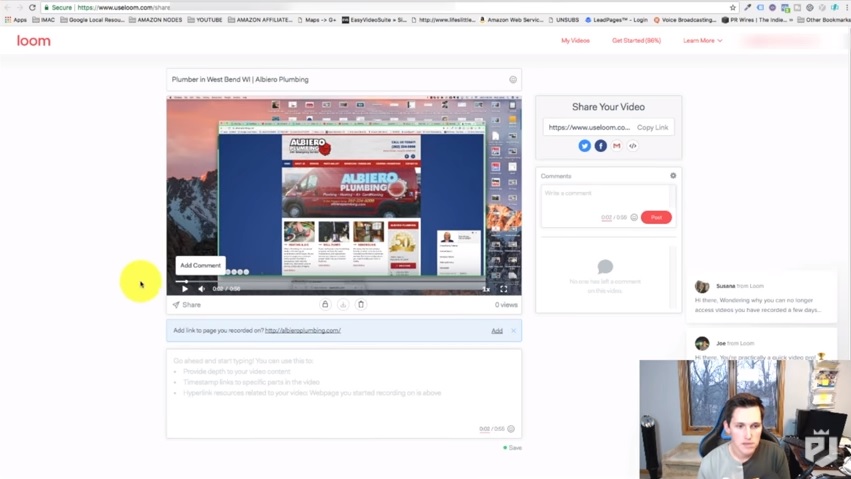
Task: Open the AMAZON AFFILIATE bookmarks folder
Action: tap(261, 20)
